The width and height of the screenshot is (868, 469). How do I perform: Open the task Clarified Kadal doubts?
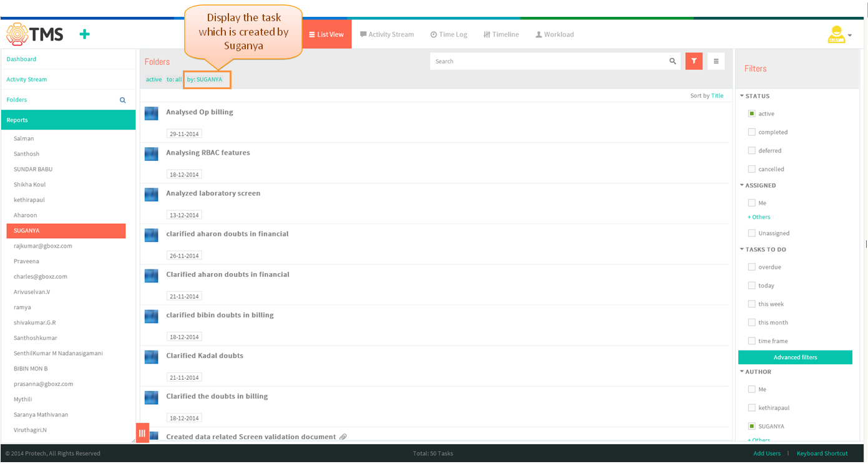pyautogui.click(x=205, y=355)
